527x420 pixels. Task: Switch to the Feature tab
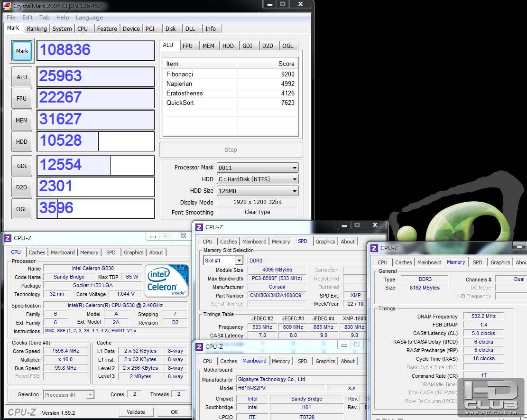click(107, 29)
